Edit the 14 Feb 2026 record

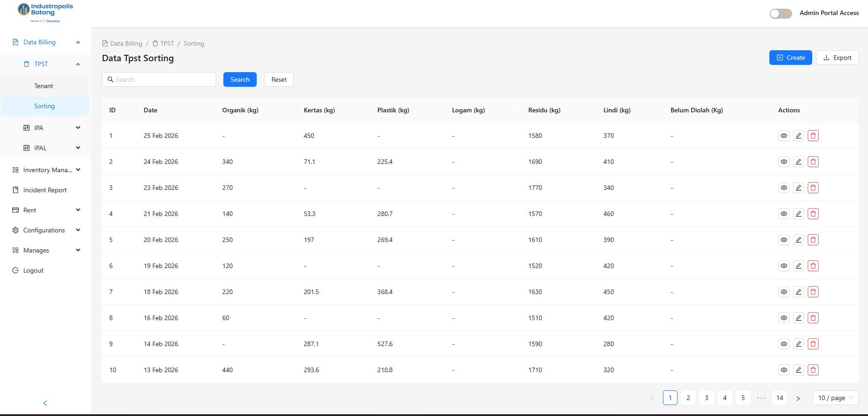pyautogui.click(x=799, y=344)
